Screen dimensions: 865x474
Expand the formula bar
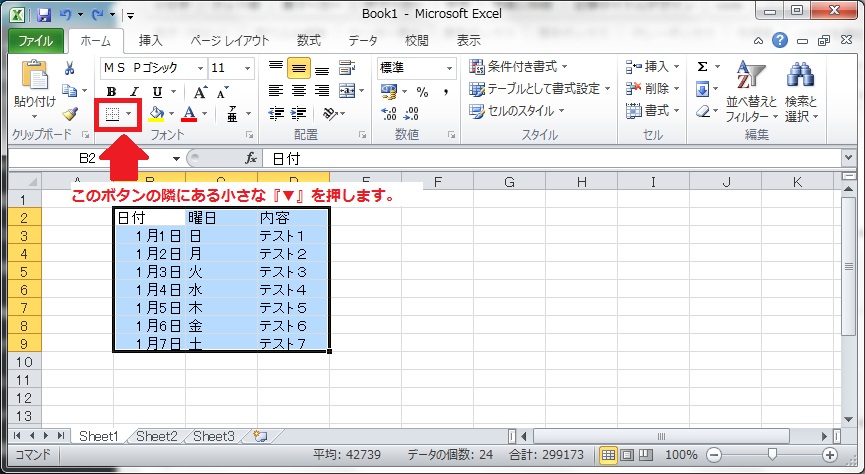coord(848,158)
